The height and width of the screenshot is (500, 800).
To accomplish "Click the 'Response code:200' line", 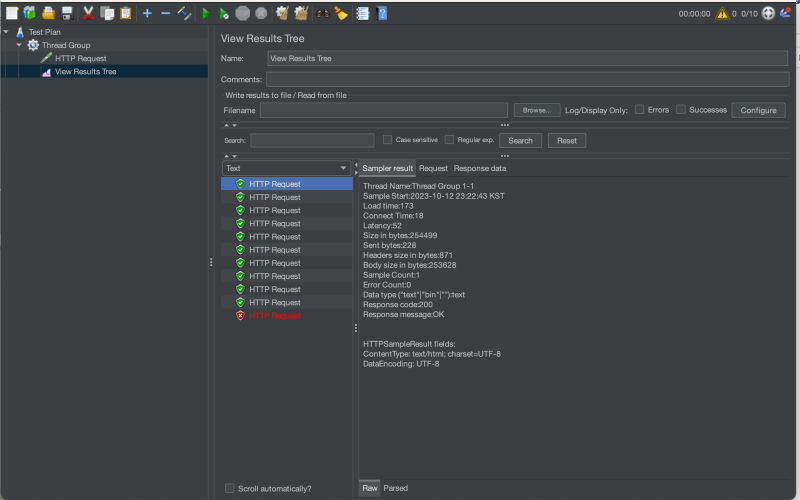I will point(397,305).
